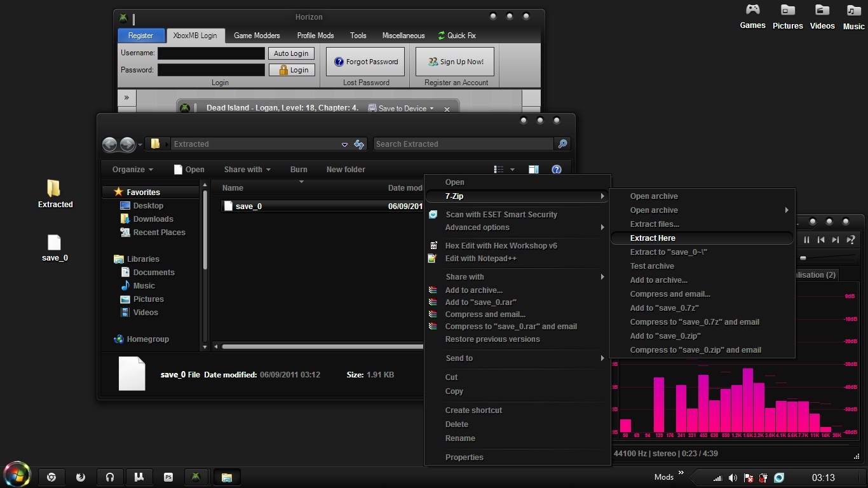This screenshot has height=488, width=868.
Task: Open the Games shortcut icon on desktop
Action: coord(752,11)
